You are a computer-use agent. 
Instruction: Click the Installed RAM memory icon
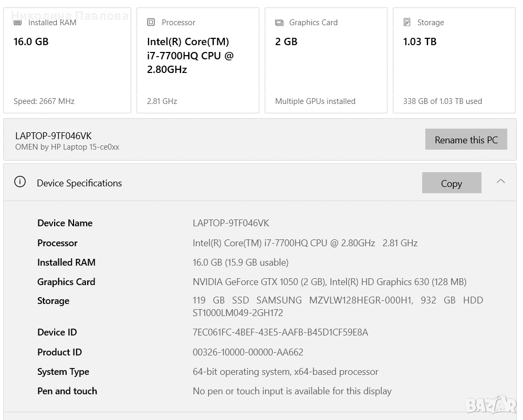18,23
